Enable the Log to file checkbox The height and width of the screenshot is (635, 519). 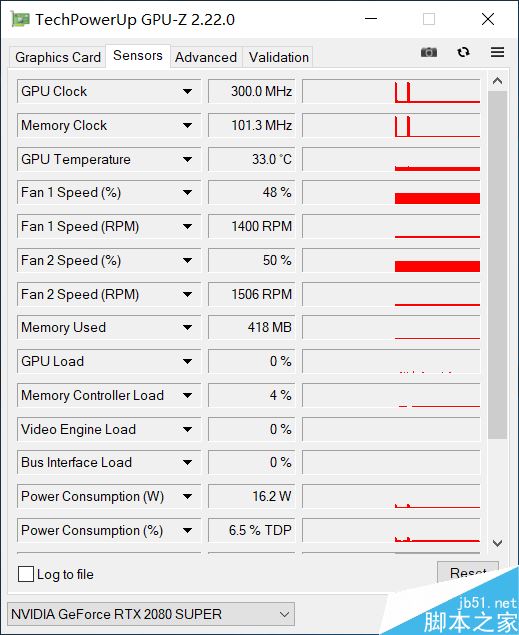(26, 574)
